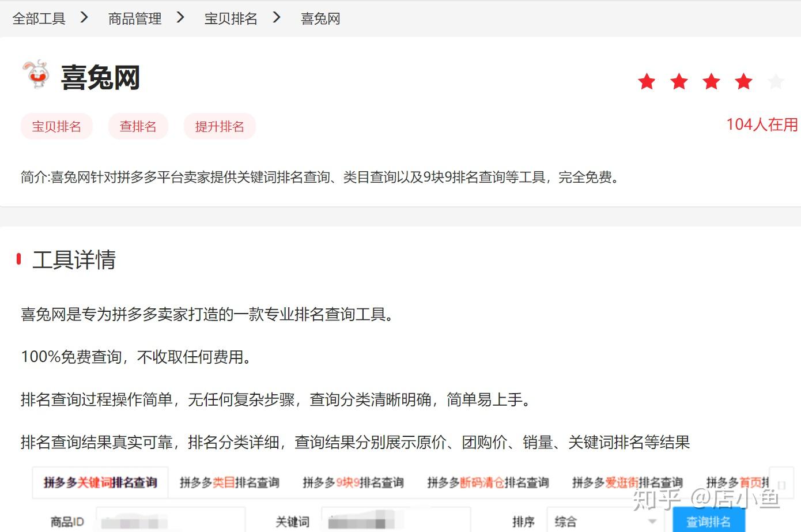This screenshot has width=801, height=532.
Task: Select the 宝贝排名 tag
Action: click(56, 126)
